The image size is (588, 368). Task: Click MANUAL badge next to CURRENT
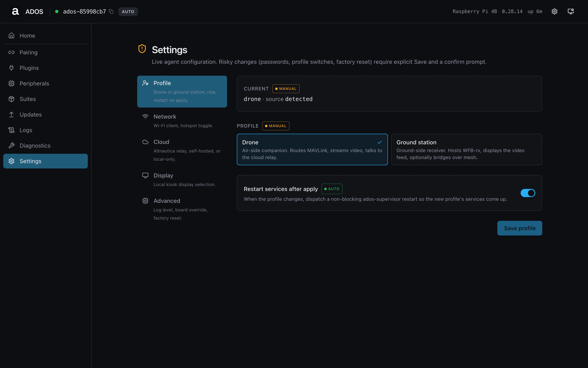pyautogui.click(x=286, y=89)
